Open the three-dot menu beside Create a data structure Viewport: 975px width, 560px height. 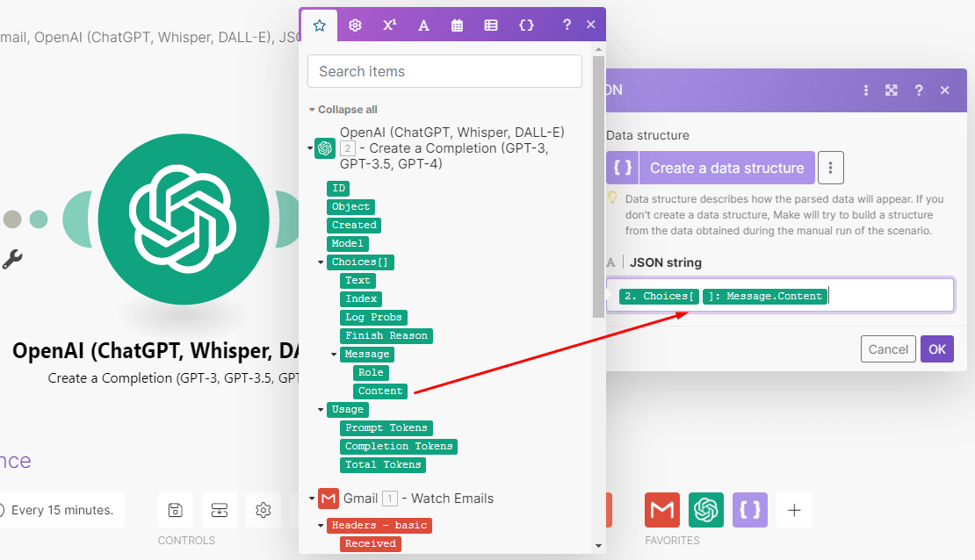[x=831, y=168]
